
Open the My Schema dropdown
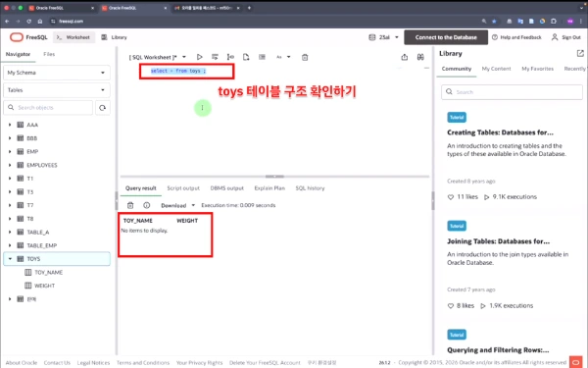[57, 73]
